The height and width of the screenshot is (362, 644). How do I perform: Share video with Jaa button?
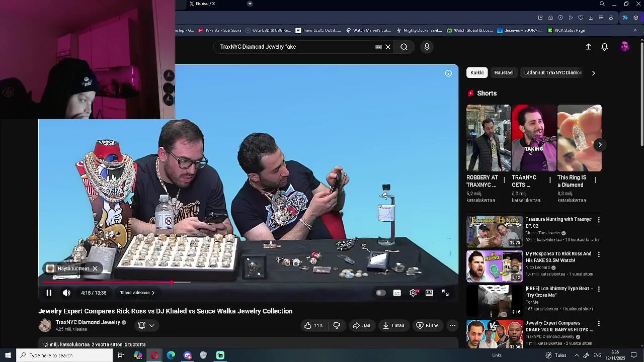pos(361,325)
